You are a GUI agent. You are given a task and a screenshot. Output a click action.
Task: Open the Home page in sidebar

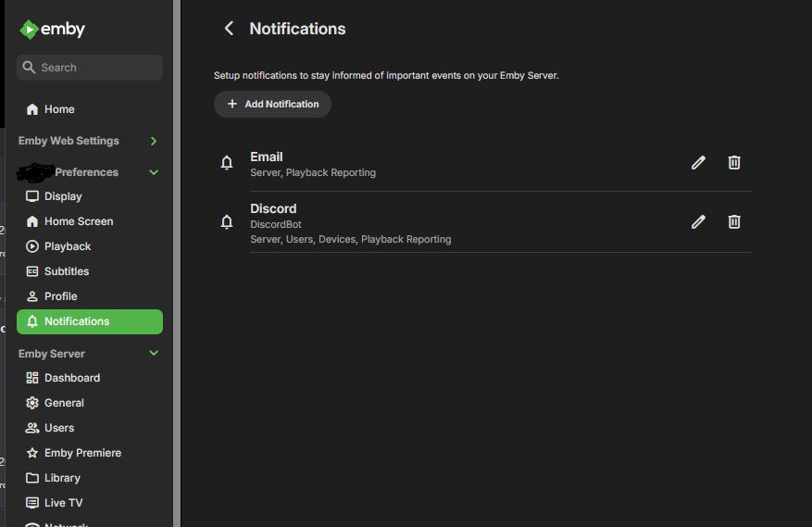[x=59, y=109]
